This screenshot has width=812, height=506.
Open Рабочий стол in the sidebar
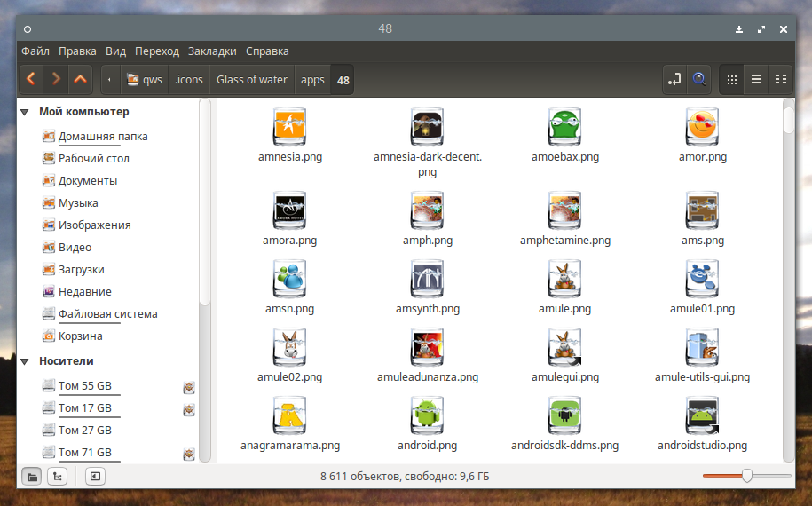point(93,159)
